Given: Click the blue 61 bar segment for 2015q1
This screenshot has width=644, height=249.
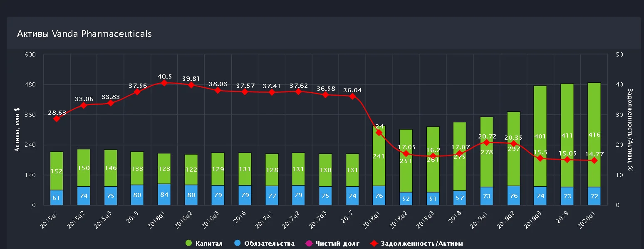Looking at the screenshot, I should (57, 197).
